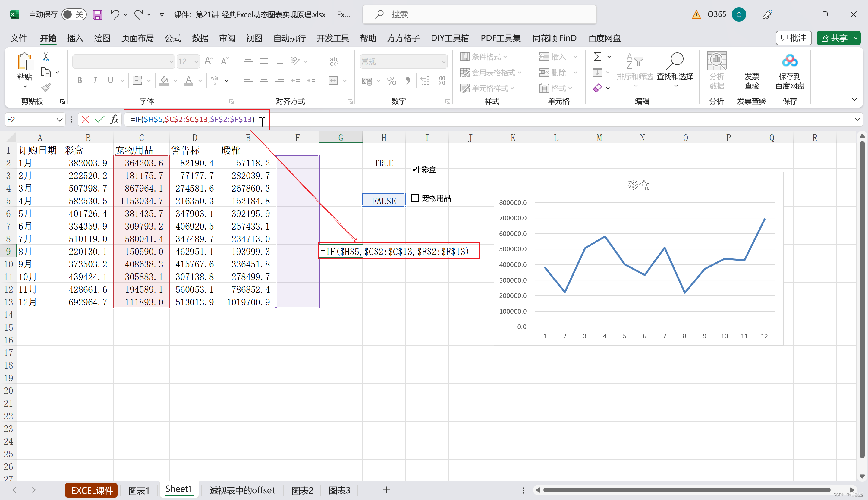Click the Increase font size icon
Screen dimensions: 868x500
[209, 61]
